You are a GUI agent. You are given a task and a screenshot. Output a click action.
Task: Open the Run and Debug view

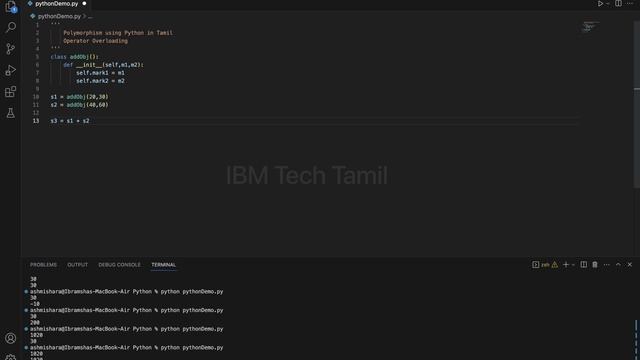(11, 70)
